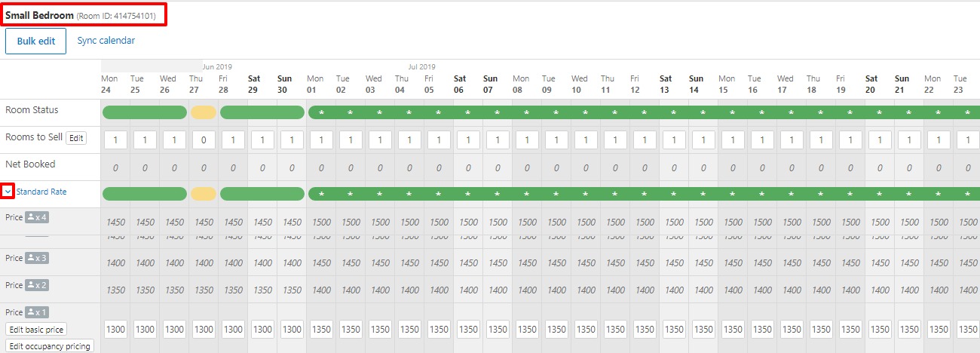Image resolution: width=980 pixels, height=353 pixels.
Task: Click the single-guest price field for Mon 01 July
Action: click(321, 329)
